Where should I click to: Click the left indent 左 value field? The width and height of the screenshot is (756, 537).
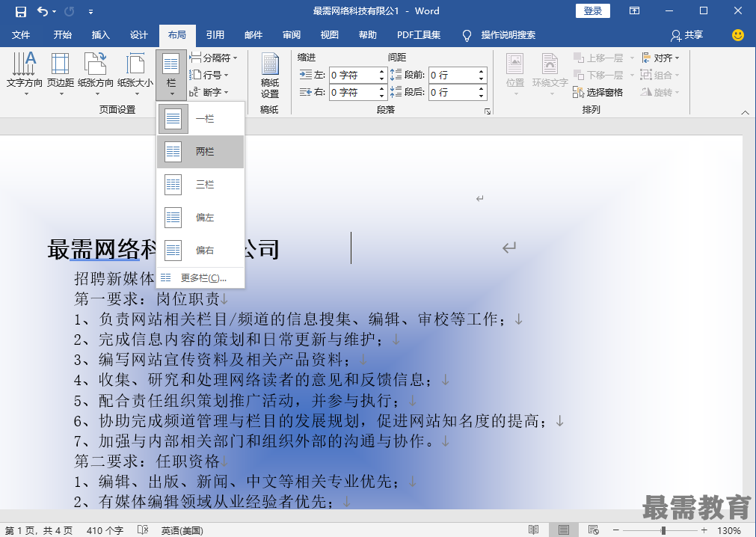pos(353,76)
